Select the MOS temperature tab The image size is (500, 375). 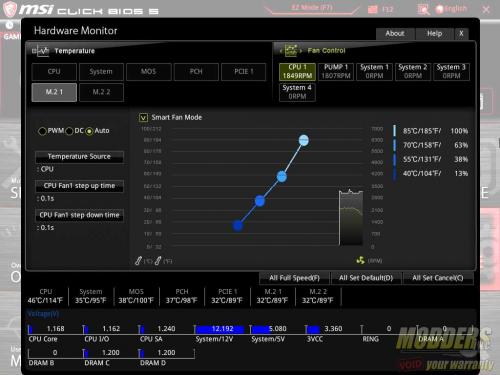point(148,72)
